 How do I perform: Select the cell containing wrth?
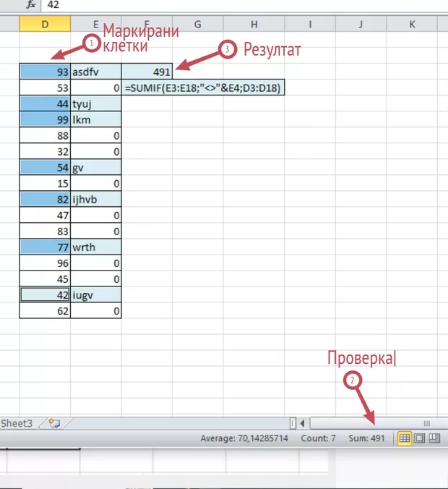(96, 247)
